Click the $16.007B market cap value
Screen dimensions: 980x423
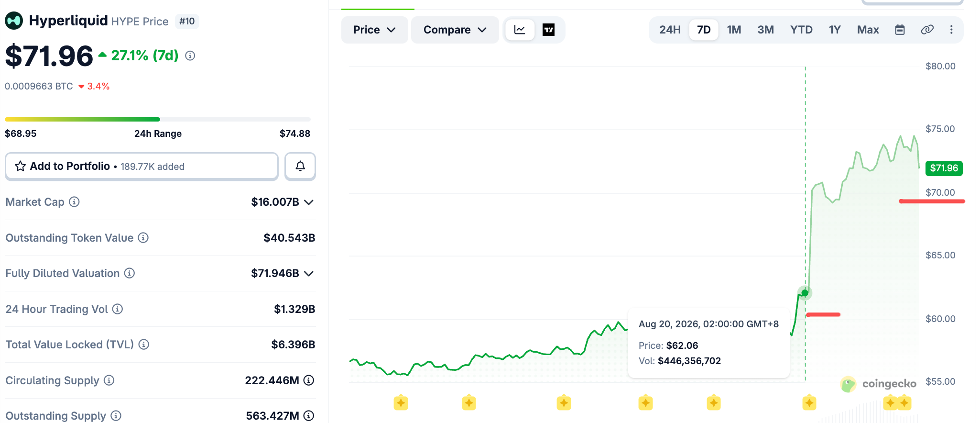point(275,202)
